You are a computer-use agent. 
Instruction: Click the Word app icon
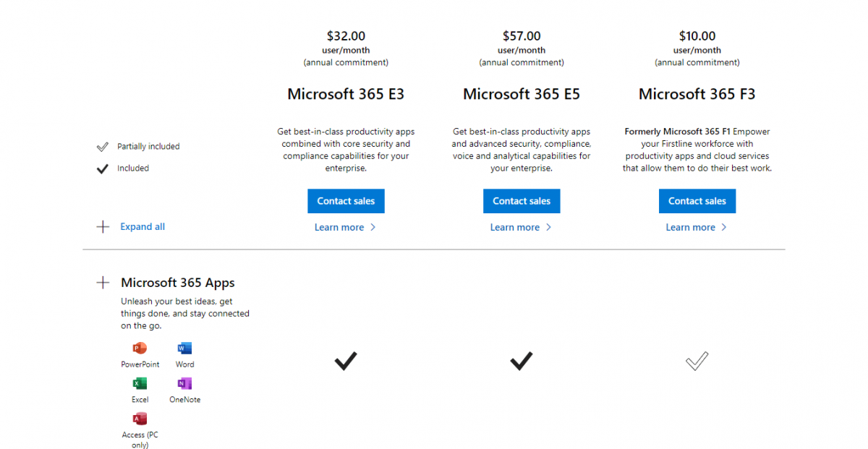point(184,347)
